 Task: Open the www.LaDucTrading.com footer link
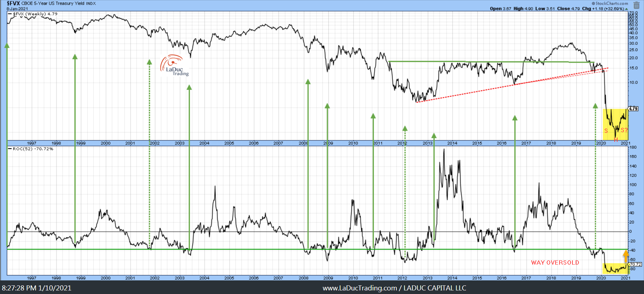tap(360, 288)
